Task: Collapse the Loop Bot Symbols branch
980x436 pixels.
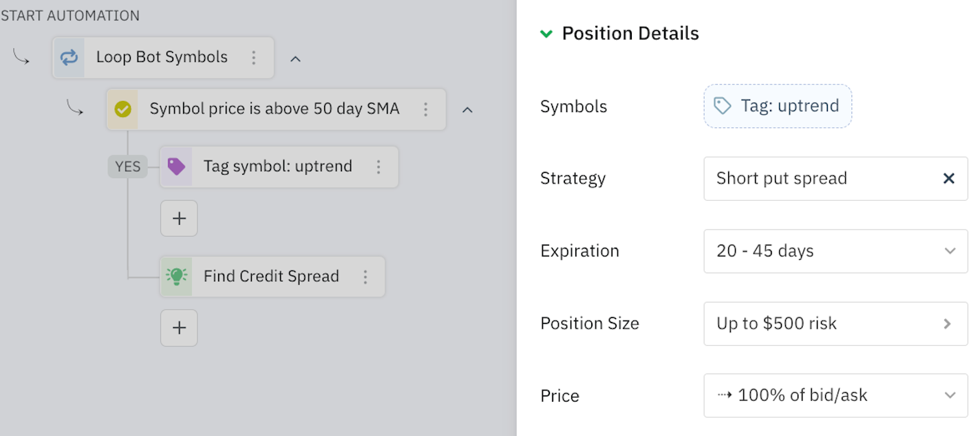Action: [x=295, y=58]
